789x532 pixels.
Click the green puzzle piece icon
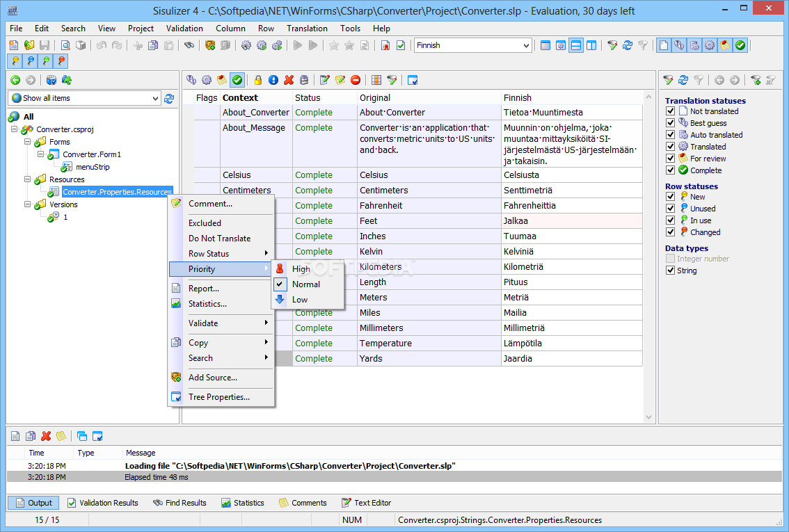click(66, 80)
